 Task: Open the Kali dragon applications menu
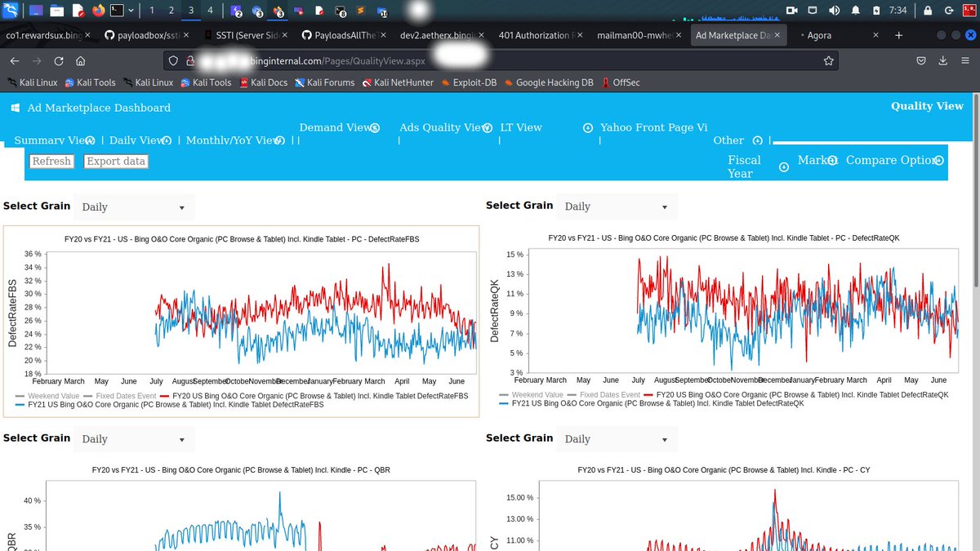coord(11,11)
